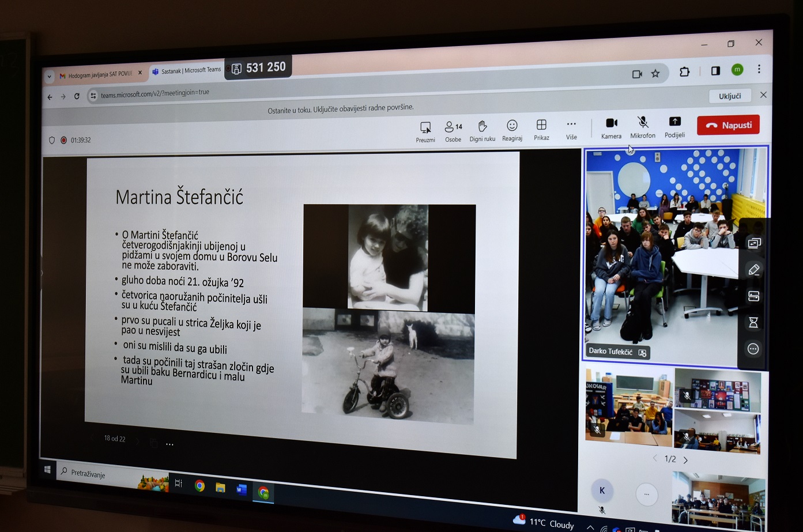Click the Preuzmi (take control) icon

point(425,127)
